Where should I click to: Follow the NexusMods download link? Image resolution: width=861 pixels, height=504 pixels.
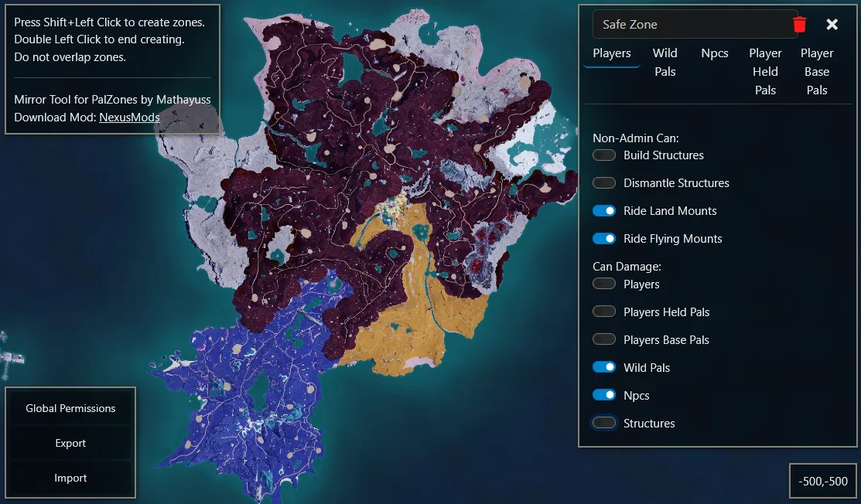(x=129, y=117)
